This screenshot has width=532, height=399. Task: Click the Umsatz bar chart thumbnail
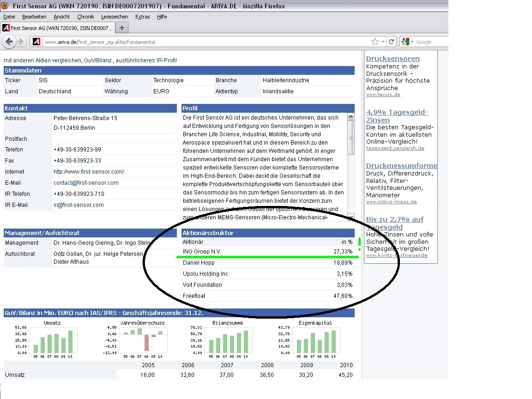pyautogui.click(x=52, y=339)
